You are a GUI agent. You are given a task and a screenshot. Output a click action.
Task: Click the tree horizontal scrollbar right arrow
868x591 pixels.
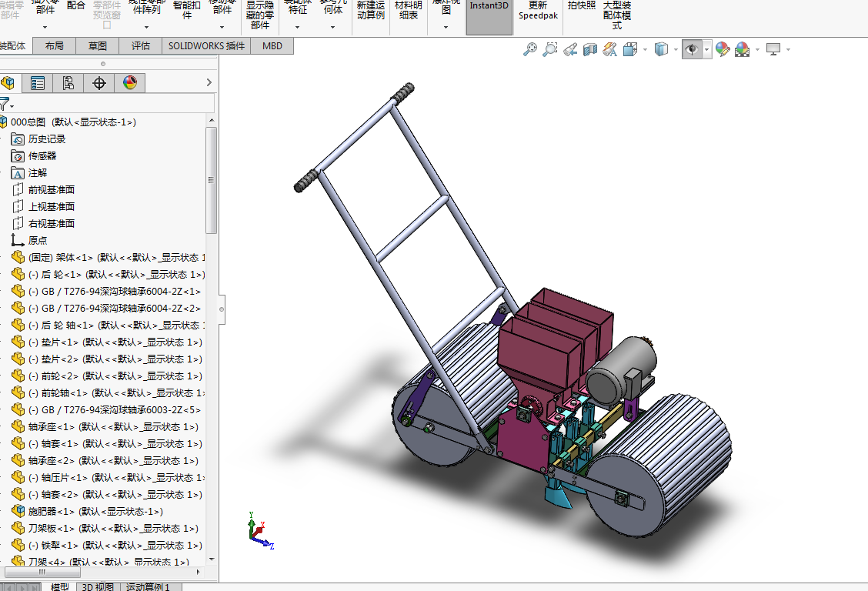(199, 572)
